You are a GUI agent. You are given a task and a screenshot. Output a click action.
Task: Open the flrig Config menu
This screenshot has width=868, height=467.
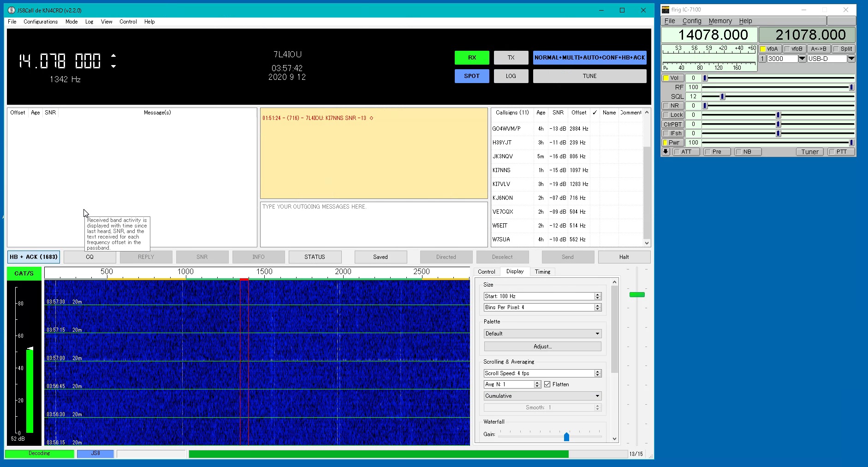[692, 21]
